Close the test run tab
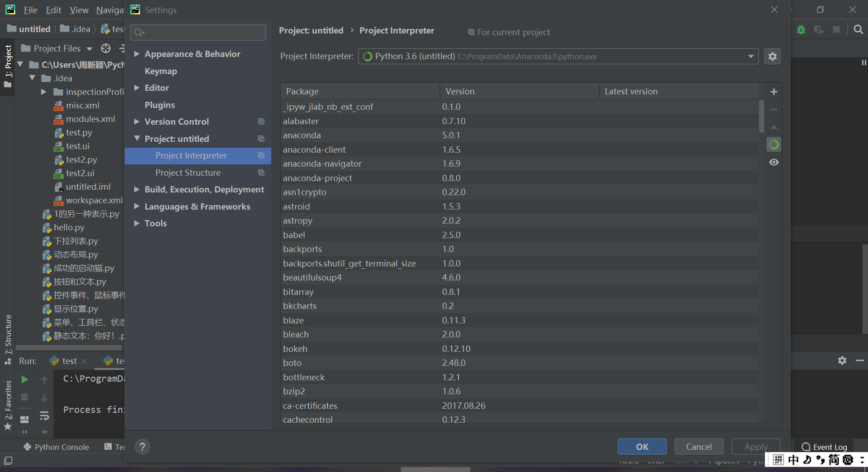The width and height of the screenshot is (868, 472). 84,361
